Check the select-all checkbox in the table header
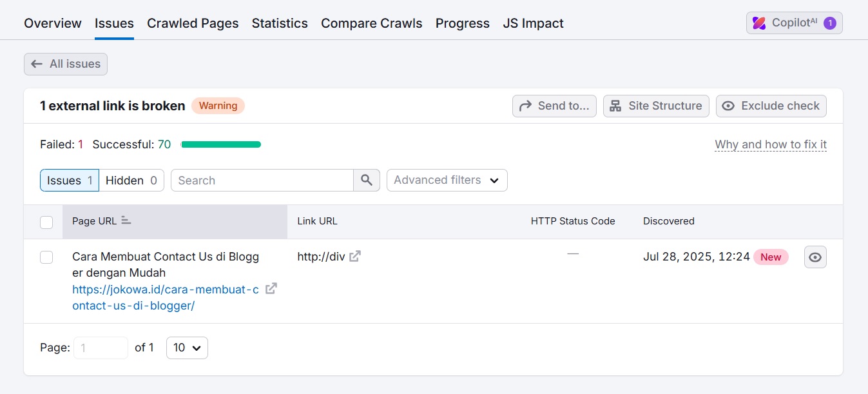 (46, 222)
